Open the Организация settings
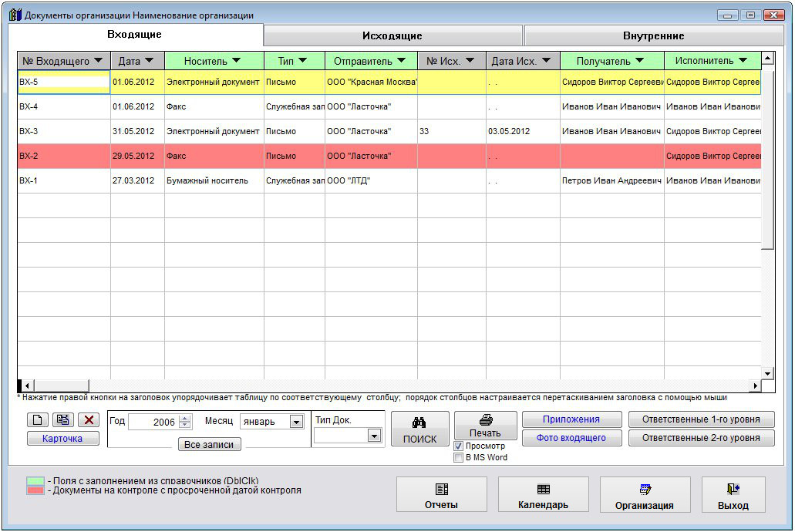This screenshot has width=795, height=532. tap(645, 495)
